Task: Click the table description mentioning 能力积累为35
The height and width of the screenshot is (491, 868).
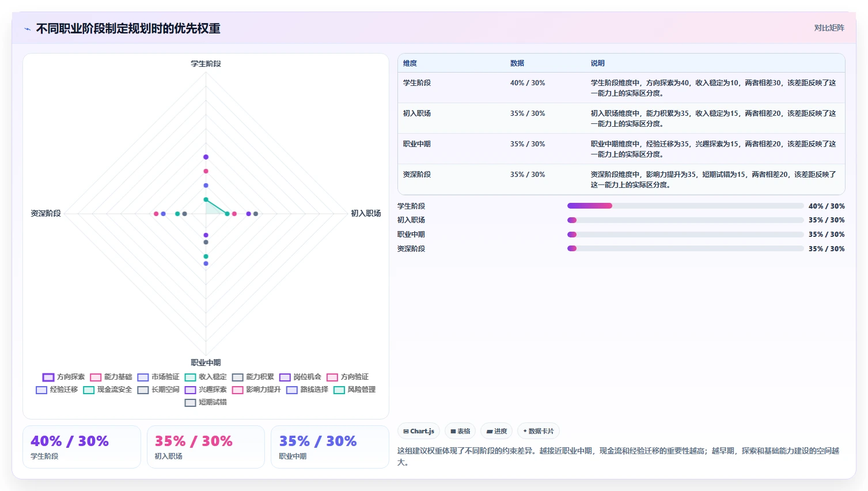Action: pyautogui.click(x=713, y=119)
